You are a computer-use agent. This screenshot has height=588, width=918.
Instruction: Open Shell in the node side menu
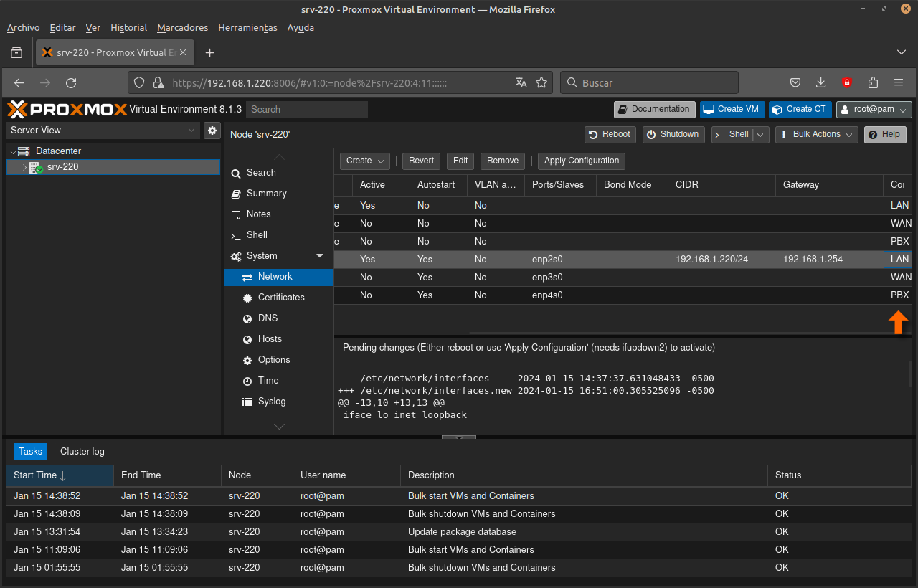279,235
